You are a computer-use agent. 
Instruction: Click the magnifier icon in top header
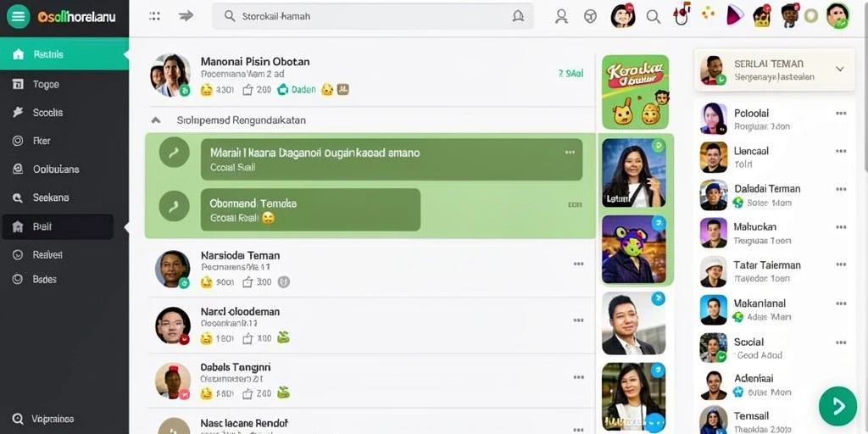click(x=654, y=17)
